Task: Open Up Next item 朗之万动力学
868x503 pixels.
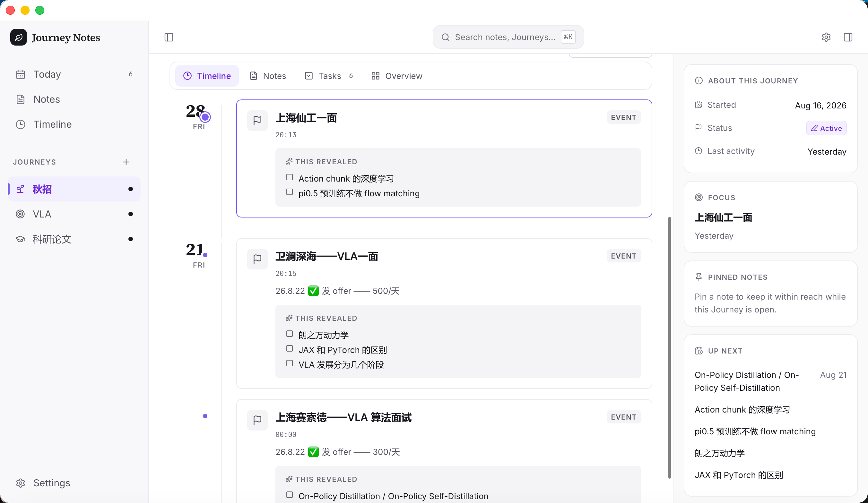Action: (x=720, y=453)
